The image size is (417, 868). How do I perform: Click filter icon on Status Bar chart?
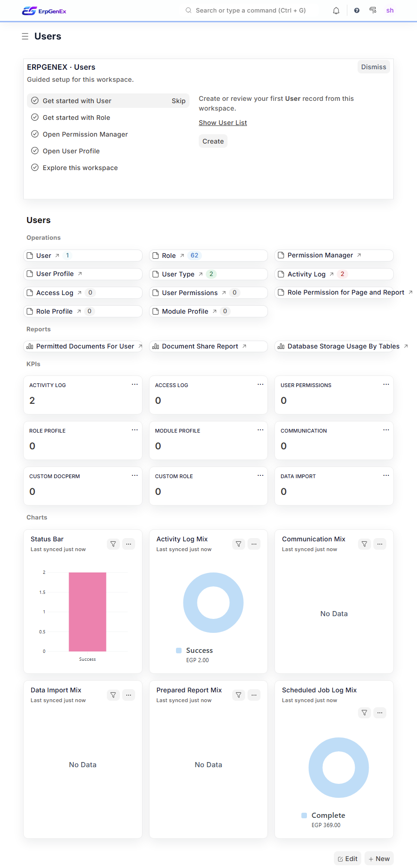point(113,544)
